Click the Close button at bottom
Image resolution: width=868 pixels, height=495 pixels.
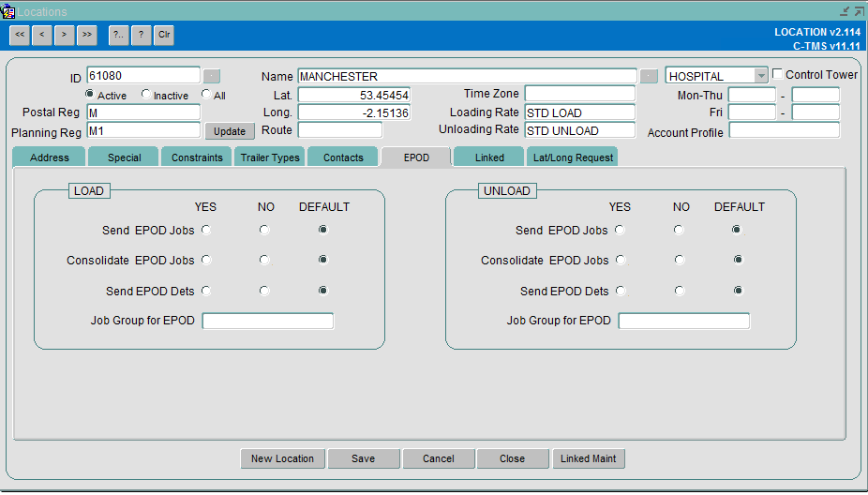point(512,458)
